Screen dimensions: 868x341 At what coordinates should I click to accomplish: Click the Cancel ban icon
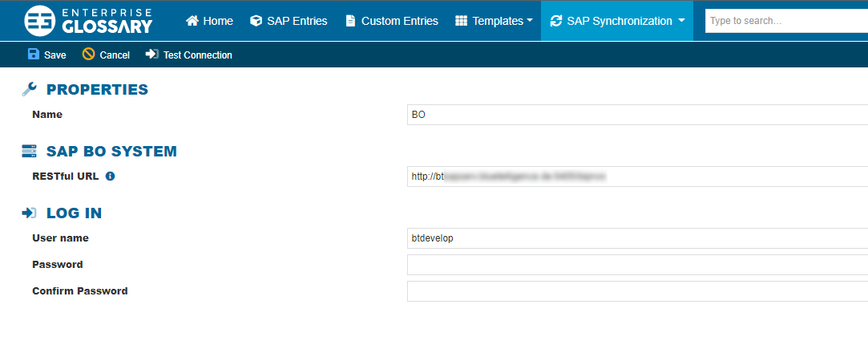[x=89, y=55]
